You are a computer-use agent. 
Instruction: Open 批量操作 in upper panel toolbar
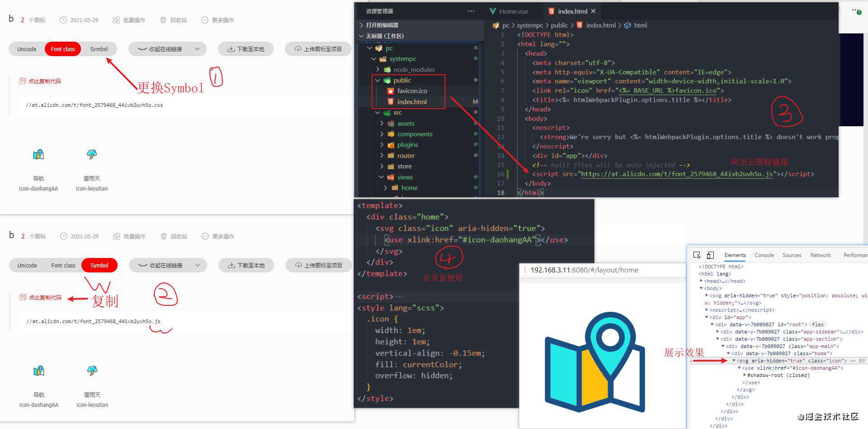129,20
